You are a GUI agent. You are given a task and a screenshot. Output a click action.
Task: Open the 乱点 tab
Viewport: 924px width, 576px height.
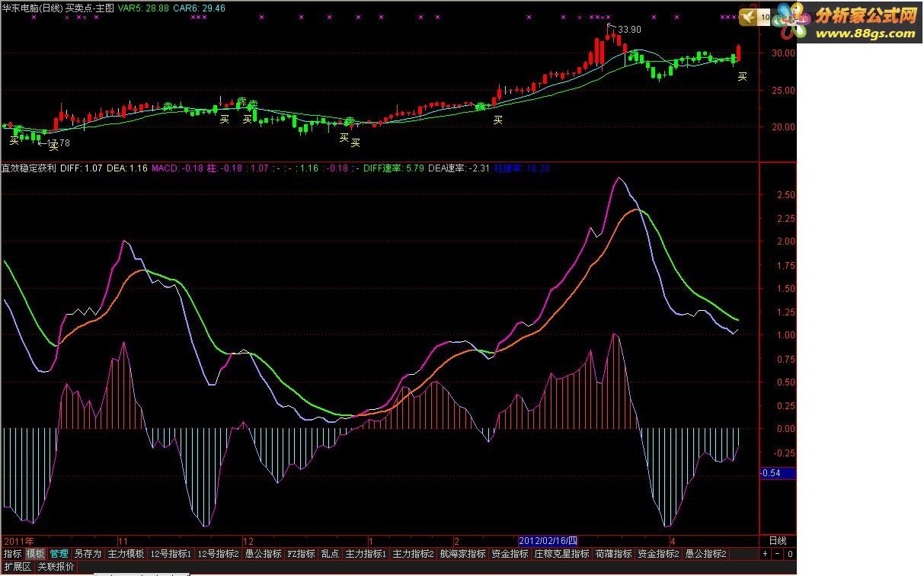click(330, 554)
